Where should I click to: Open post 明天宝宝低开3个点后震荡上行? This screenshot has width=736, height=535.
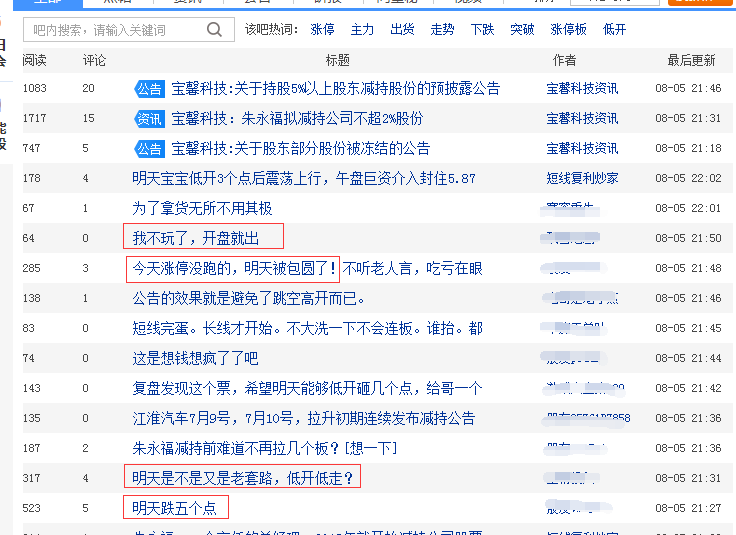[304, 178]
